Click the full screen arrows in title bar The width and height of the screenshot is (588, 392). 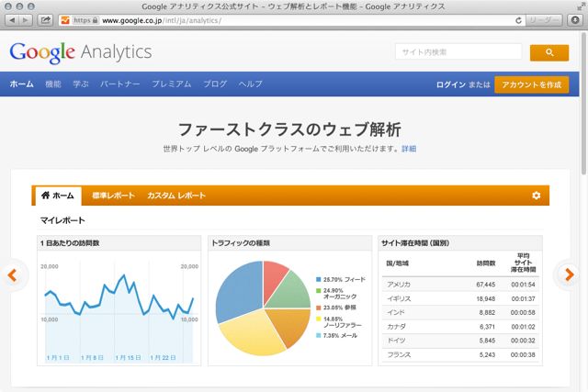click(581, 6)
